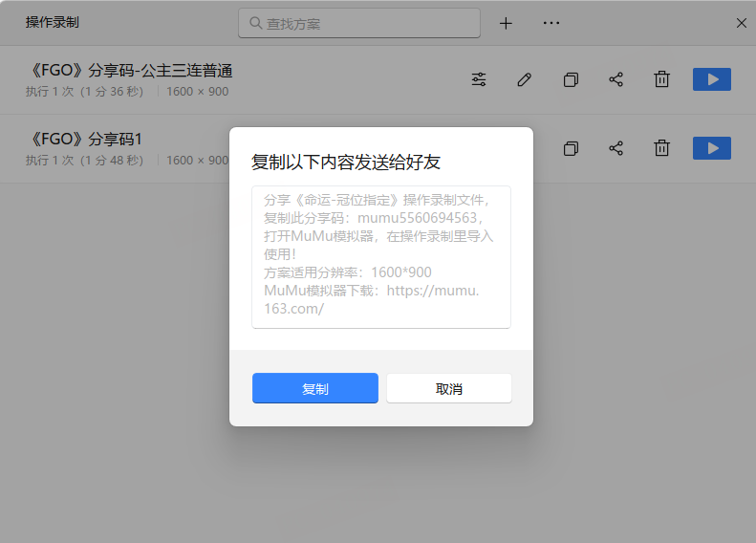The image size is (756, 543).
Task: Click the 操作录制 window title
Action: 53,22
